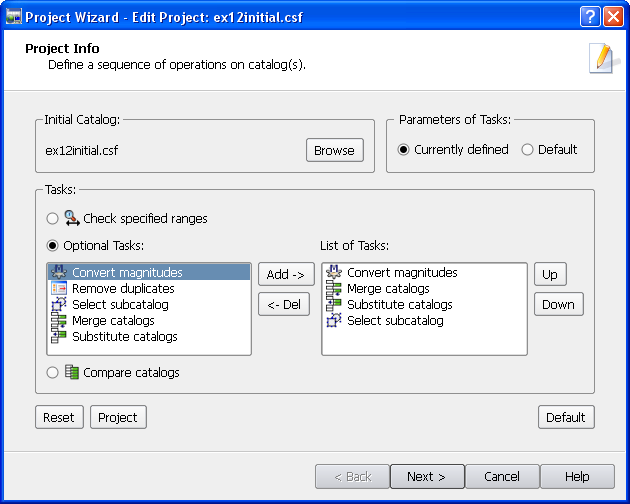Go to the Next wizard page
Viewport: 630px width, 504px height.
click(427, 477)
